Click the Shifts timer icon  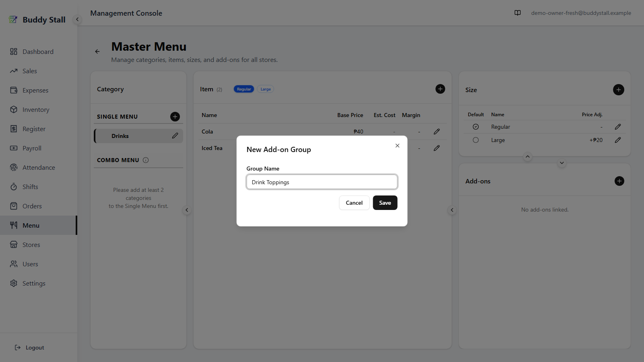[14, 187]
